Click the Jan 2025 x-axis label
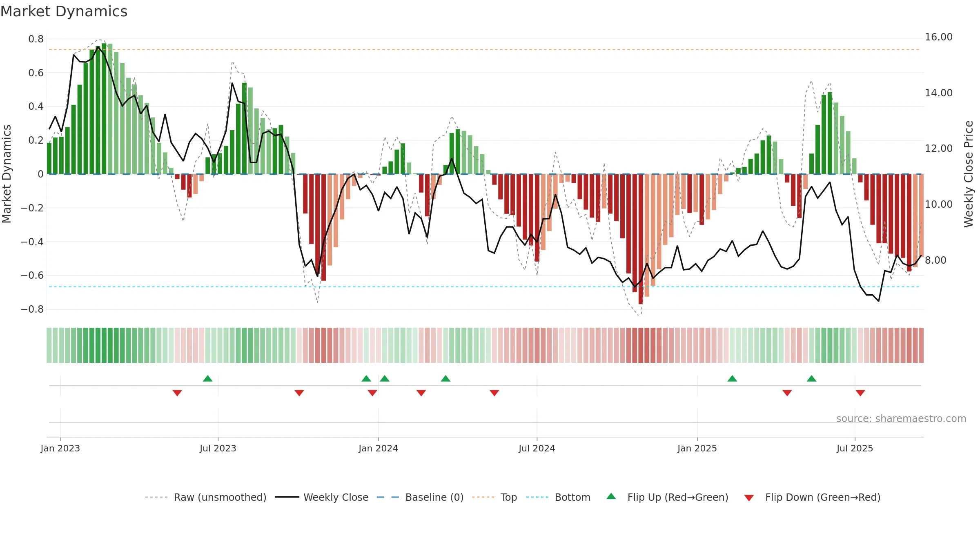980x551 pixels. (697, 448)
